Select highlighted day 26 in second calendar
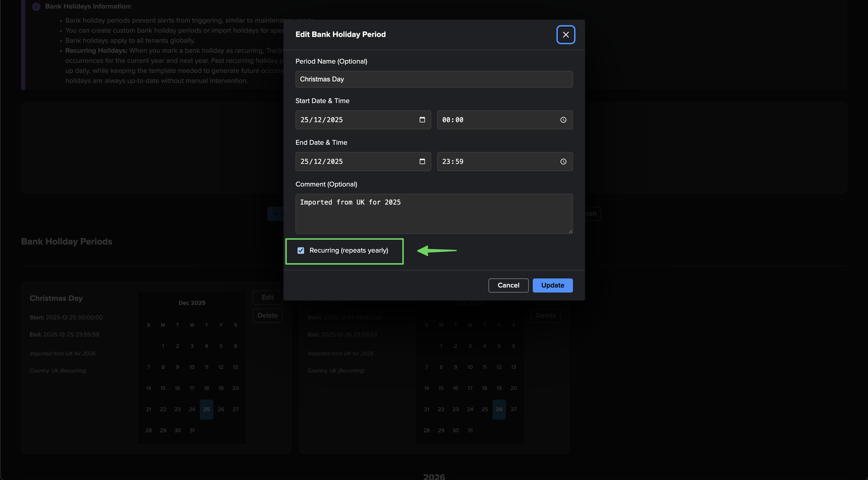This screenshot has width=868, height=480. [499, 409]
